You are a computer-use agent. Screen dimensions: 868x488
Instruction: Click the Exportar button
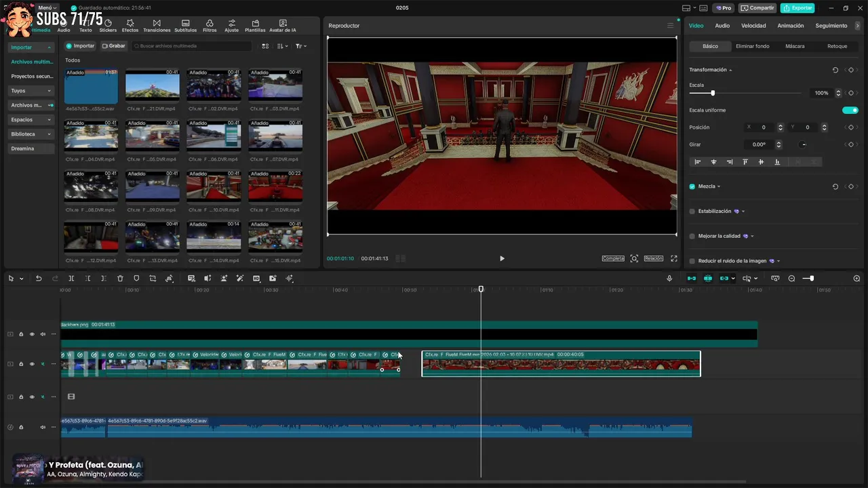coord(797,8)
